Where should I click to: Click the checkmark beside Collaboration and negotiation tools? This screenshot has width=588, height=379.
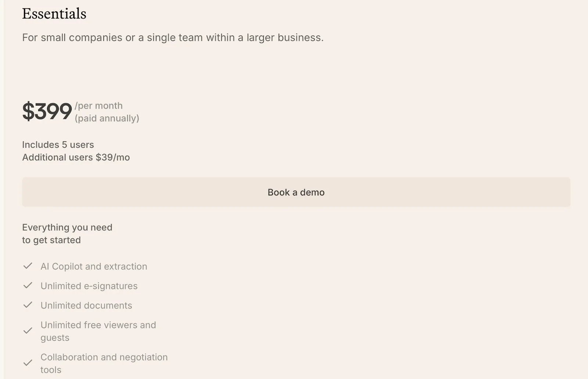click(28, 363)
